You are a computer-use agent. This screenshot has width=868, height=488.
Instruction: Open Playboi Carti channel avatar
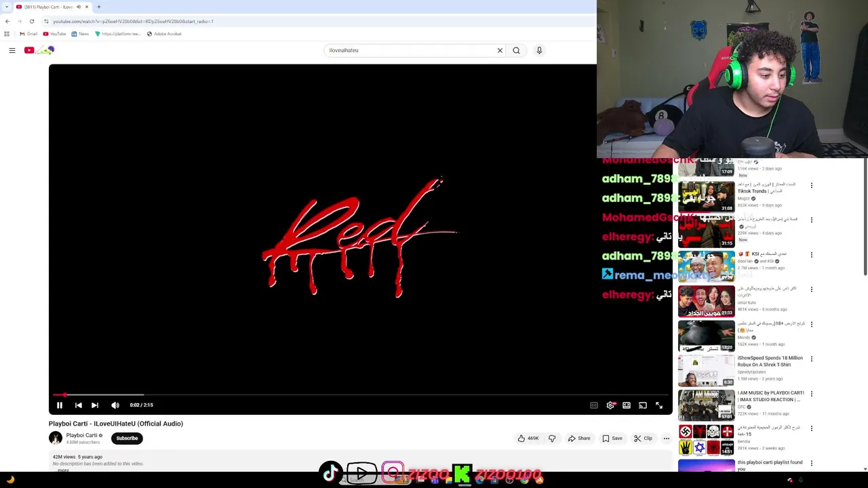pos(56,439)
